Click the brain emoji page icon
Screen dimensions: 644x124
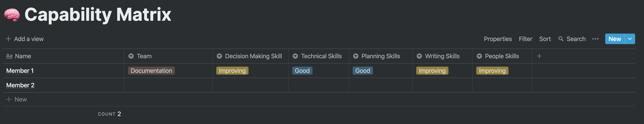click(12, 15)
